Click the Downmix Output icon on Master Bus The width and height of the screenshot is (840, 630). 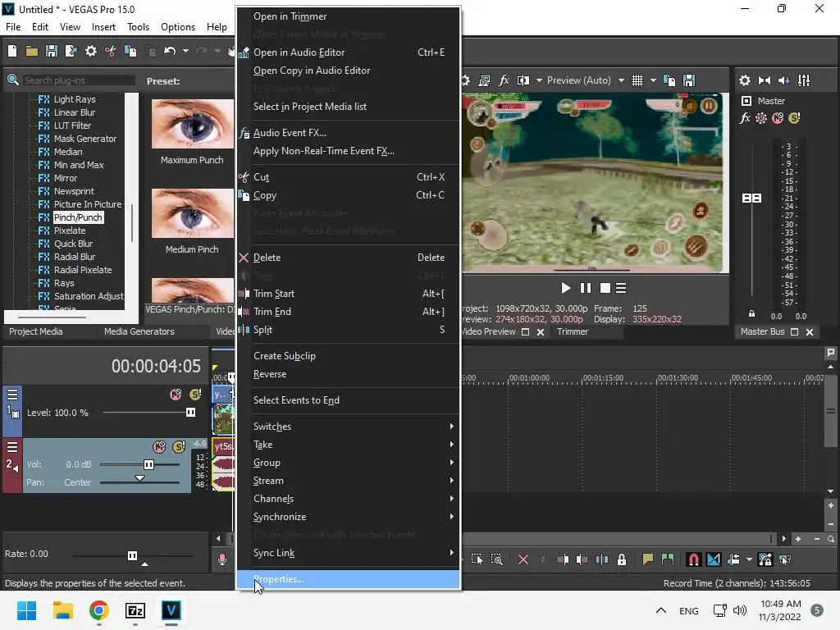click(765, 80)
